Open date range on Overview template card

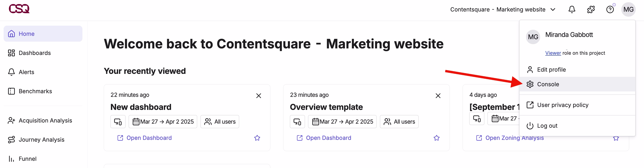pyautogui.click(x=342, y=122)
